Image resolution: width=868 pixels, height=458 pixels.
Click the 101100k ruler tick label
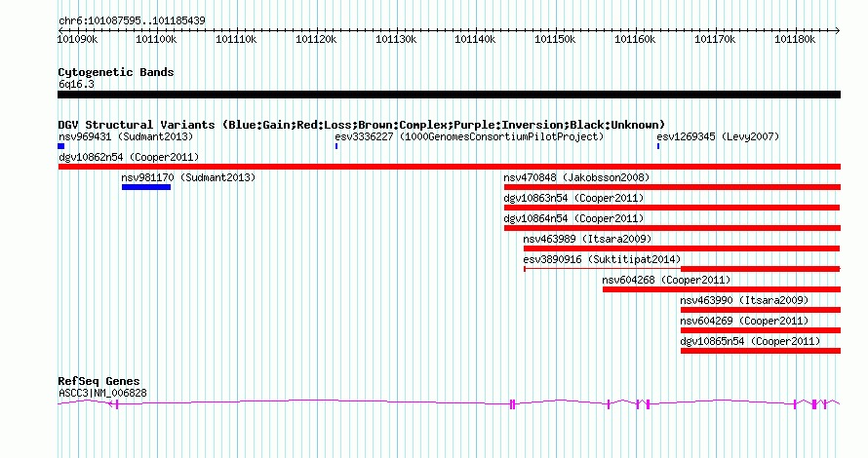(157, 39)
